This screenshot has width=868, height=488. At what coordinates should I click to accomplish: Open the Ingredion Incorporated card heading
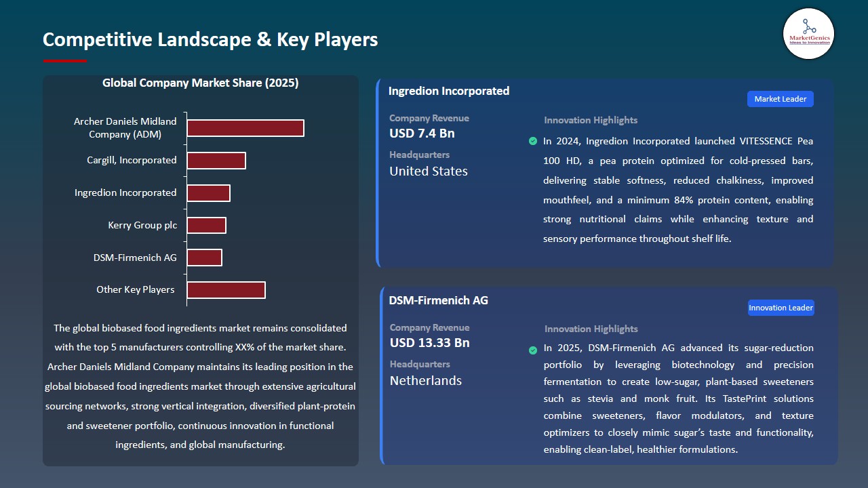[448, 91]
